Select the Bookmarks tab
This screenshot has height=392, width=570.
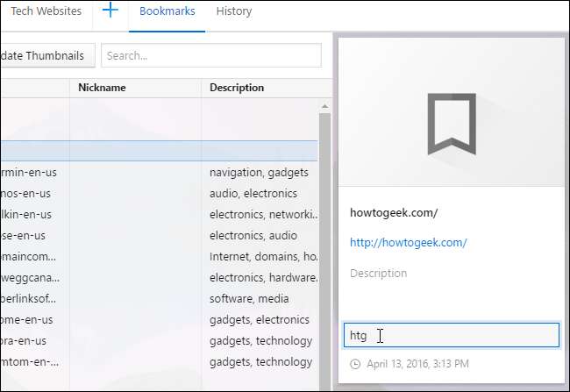click(167, 11)
